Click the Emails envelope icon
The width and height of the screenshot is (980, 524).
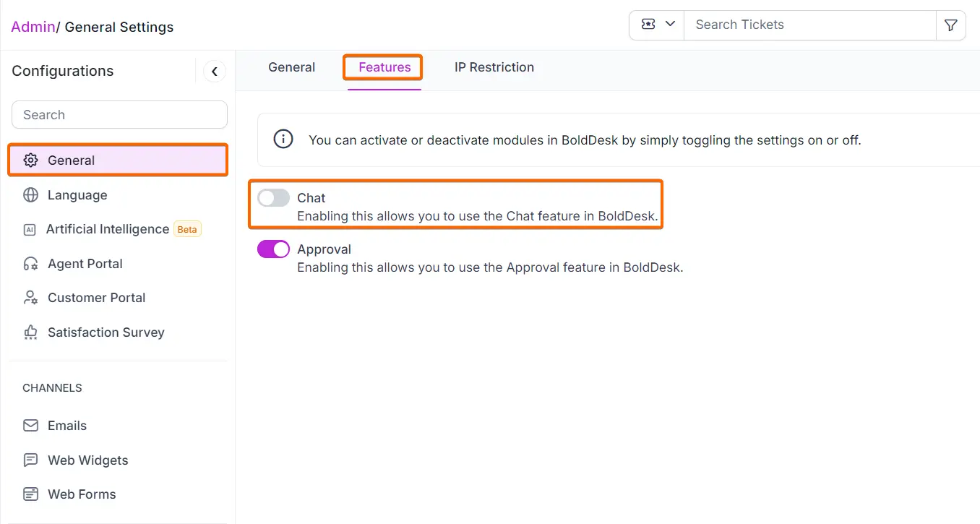30,426
